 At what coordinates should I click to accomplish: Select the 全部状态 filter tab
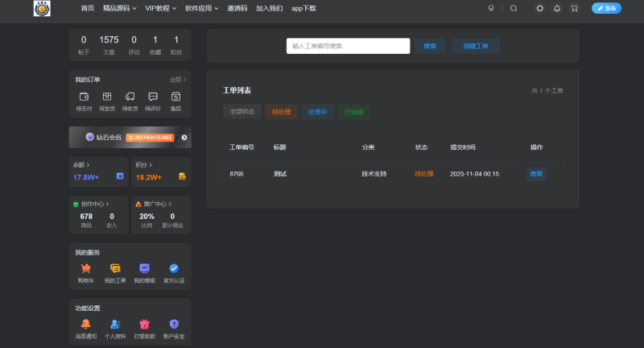(x=242, y=112)
